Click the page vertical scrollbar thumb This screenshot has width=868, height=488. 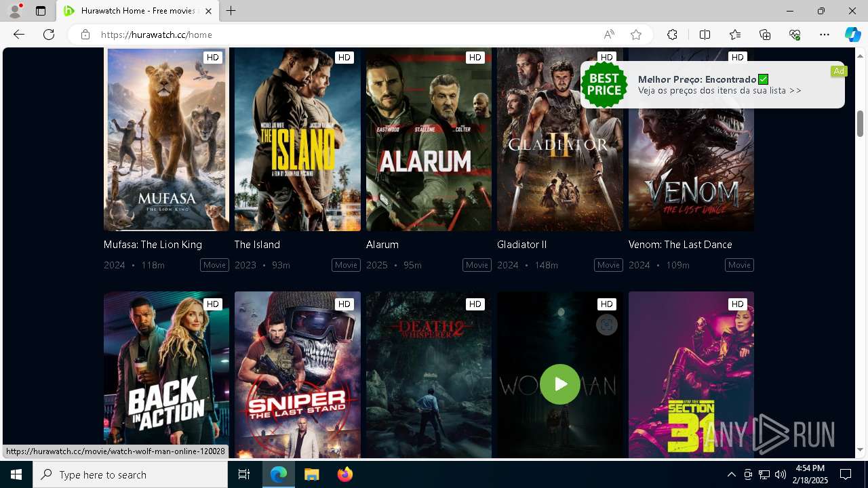(860, 123)
